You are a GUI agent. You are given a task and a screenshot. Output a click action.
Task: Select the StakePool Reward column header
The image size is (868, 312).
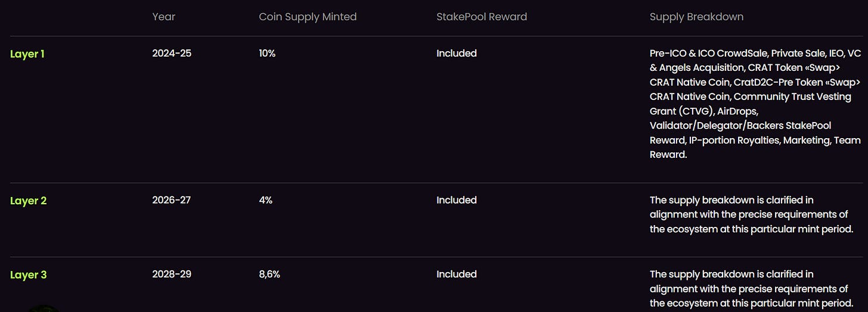click(481, 17)
